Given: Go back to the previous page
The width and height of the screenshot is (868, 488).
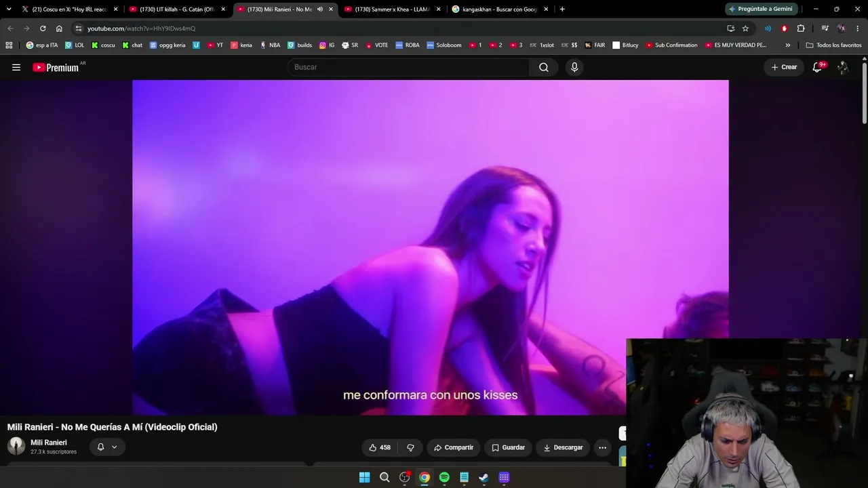Looking at the screenshot, I should pos(10,28).
